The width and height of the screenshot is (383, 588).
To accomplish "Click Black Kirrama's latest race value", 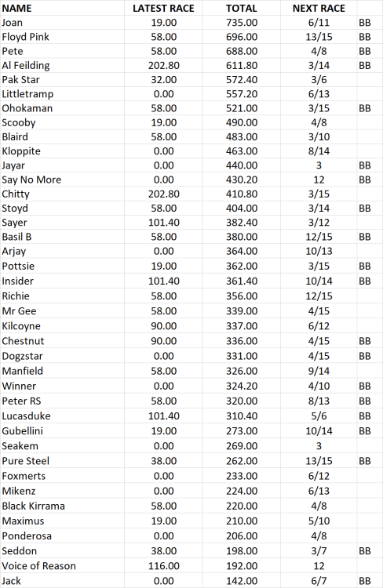I will [163, 506].
